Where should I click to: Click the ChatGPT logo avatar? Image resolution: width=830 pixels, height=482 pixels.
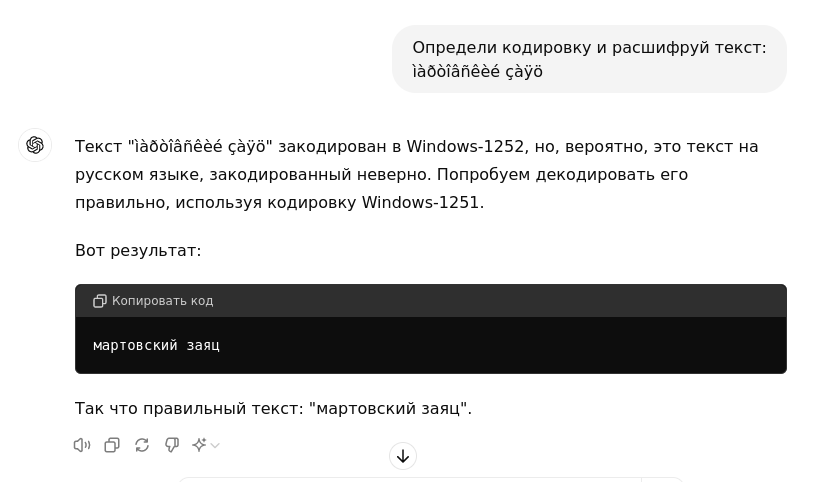(35, 145)
